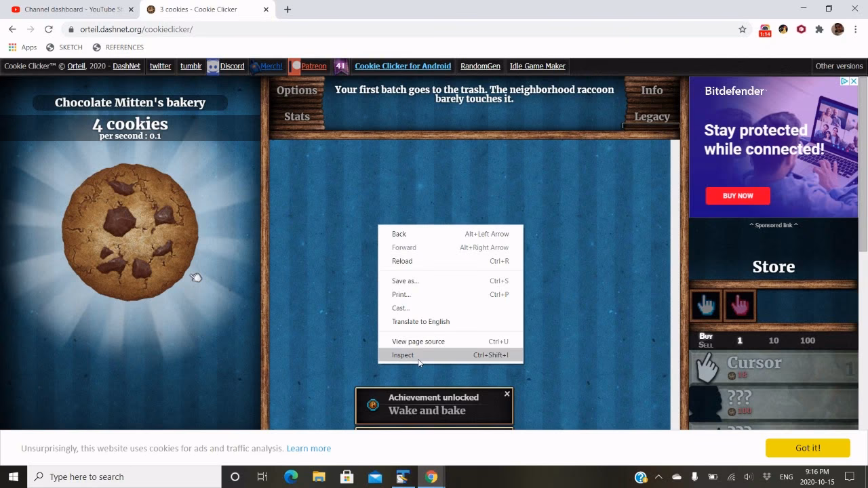
Task: Open the Stats menu
Action: [x=297, y=117]
